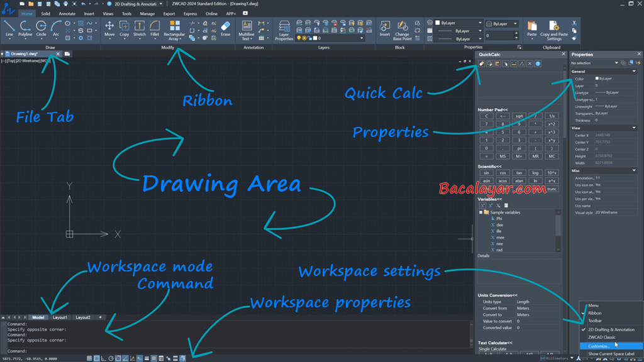Choose the Erase tool

(x=225, y=28)
